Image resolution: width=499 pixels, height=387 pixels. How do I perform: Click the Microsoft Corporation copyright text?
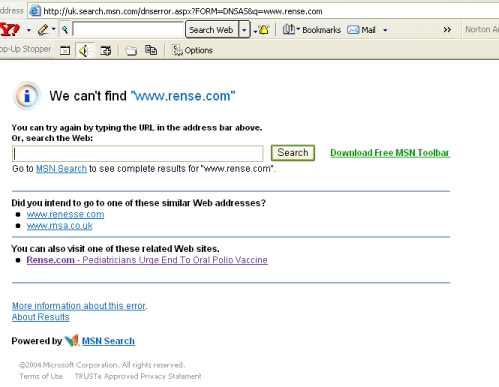click(102, 365)
